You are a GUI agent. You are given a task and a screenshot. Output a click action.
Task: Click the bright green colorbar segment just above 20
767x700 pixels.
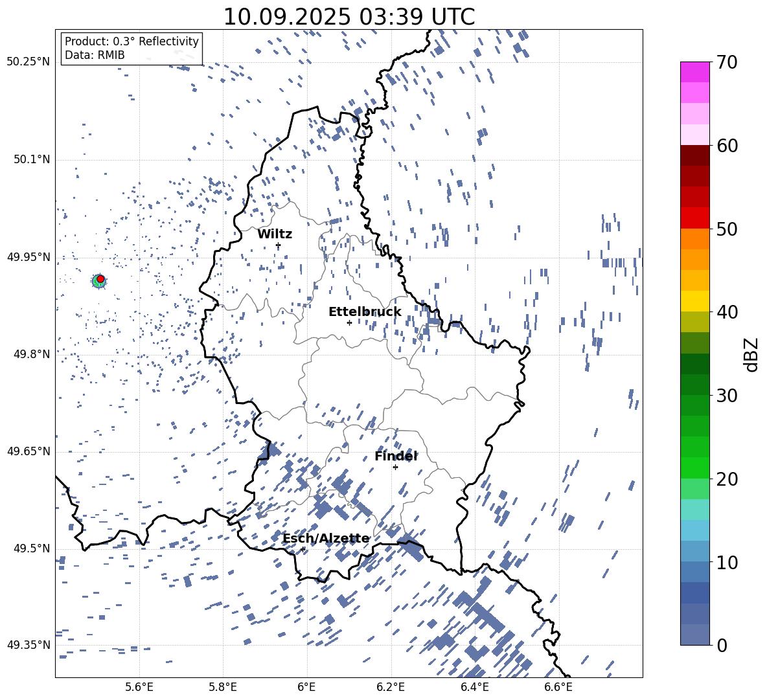point(694,468)
